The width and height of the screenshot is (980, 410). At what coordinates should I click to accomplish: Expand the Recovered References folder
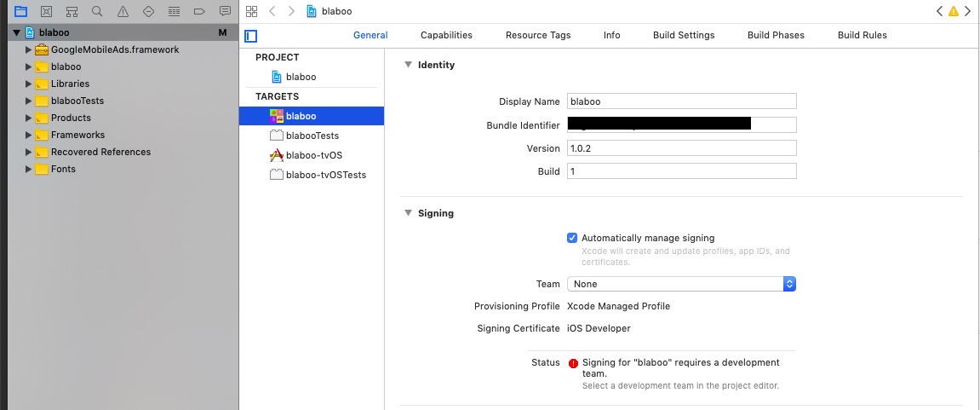(28, 152)
